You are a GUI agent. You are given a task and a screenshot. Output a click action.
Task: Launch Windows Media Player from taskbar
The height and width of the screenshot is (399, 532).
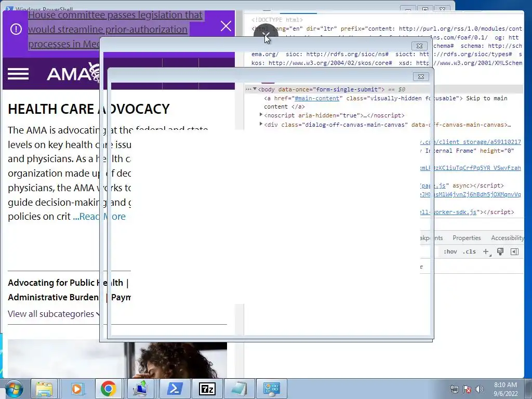(77, 389)
